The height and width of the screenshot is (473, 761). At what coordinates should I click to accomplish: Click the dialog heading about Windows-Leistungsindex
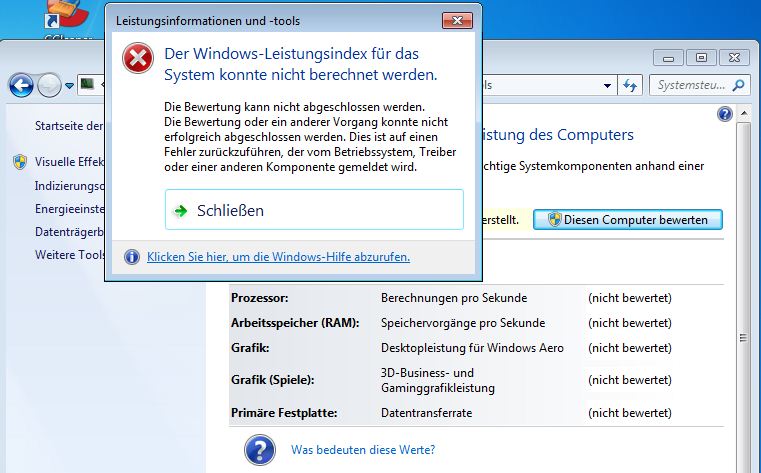tap(301, 64)
